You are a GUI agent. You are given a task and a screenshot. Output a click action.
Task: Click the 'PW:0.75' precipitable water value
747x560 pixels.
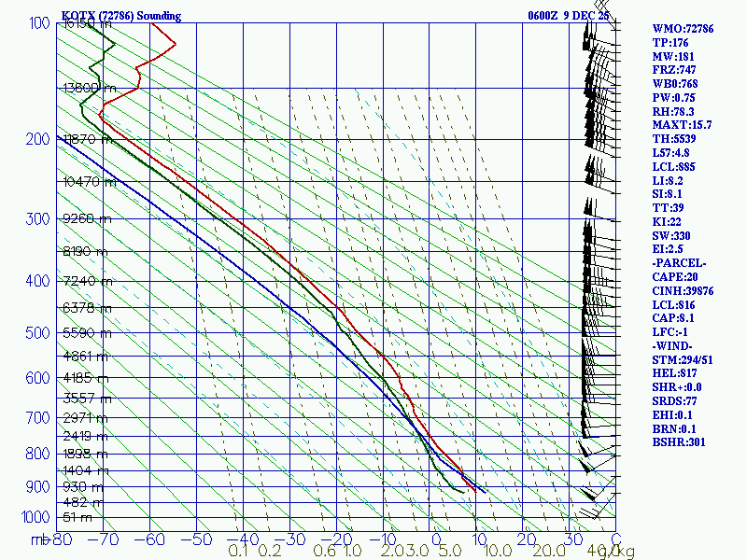pos(673,98)
